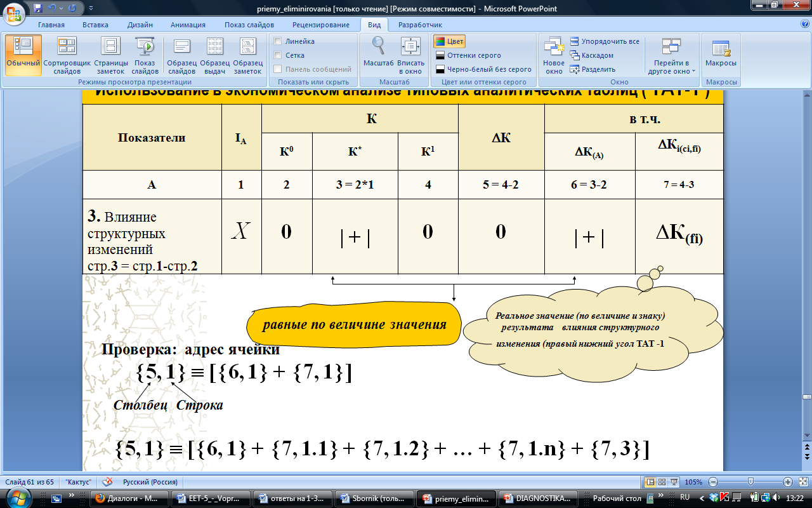Click the show desktop quick launch icon
812x508 pixels.
pos(56,498)
